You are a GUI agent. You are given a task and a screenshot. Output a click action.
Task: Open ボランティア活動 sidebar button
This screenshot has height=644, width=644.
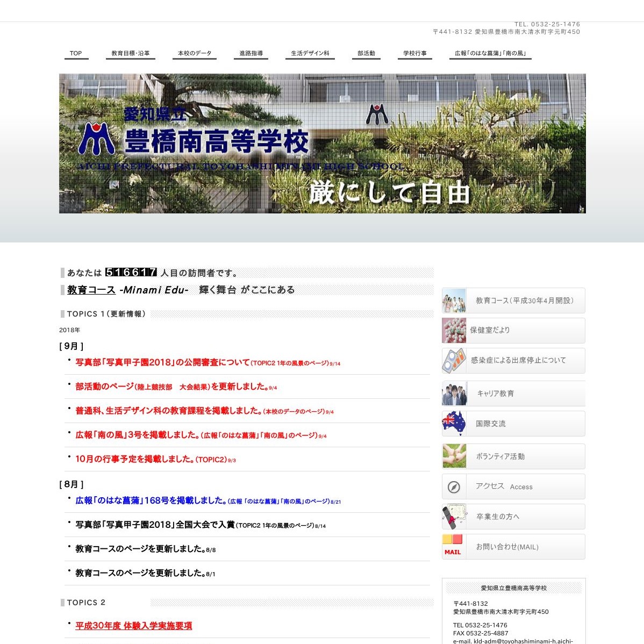(514, 456)
